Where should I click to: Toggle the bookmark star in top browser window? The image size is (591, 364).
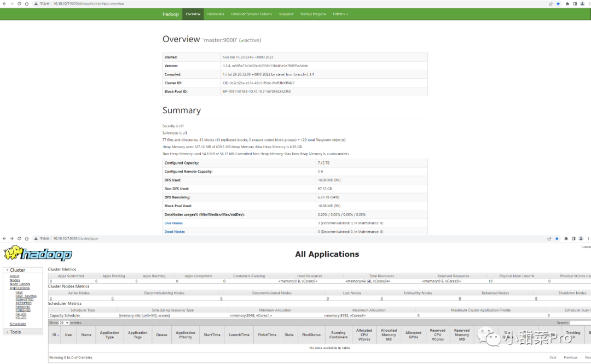coord(558,4)
